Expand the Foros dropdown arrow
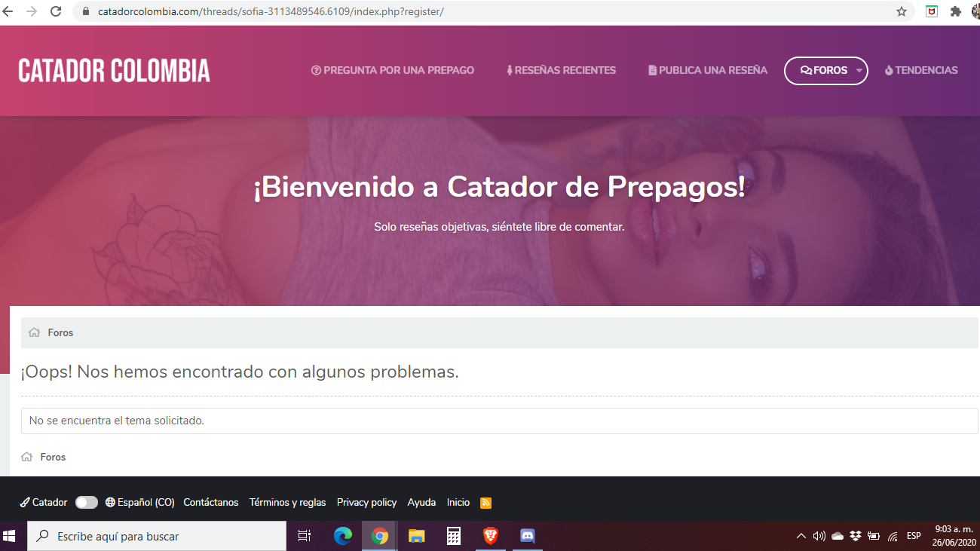Screen dimensions: 980x551 (859, 71)
